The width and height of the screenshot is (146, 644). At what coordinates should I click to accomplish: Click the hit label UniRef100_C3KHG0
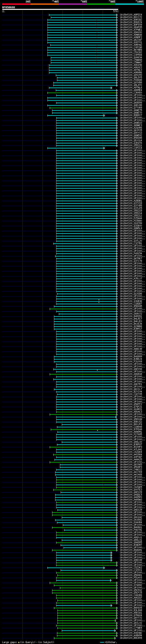(131, 93)
